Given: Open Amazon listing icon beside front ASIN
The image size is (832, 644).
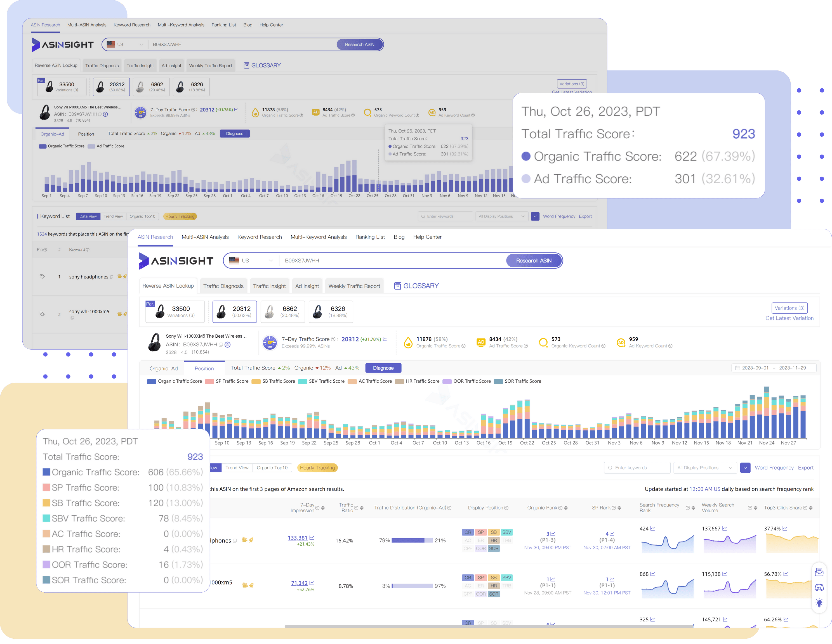Looking at the screenshot, I should pos(228,345).
